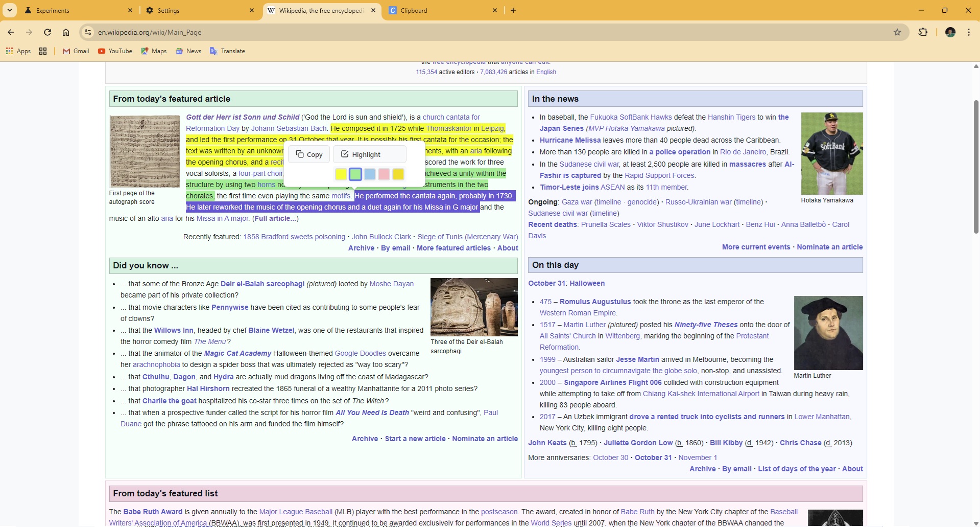
Task: Open the List of days of the year link
Action: [x=797, y=469]
